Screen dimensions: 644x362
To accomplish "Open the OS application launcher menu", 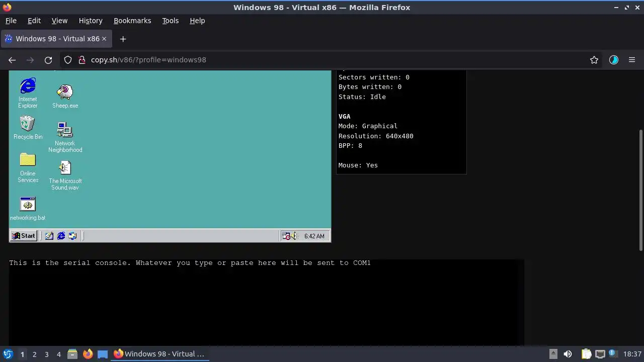I will tap(8, 354).
